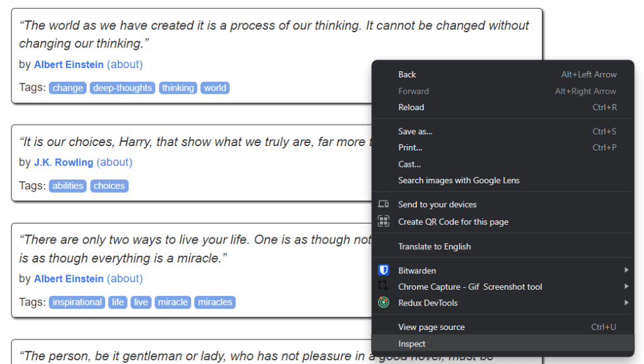The width and height of the screenshot is (644, 364).
Task: Click the inspirational tag badge
Action: tap(77, 302)
